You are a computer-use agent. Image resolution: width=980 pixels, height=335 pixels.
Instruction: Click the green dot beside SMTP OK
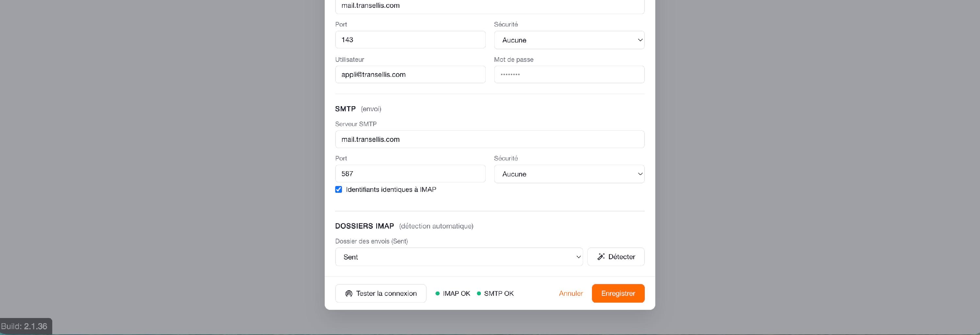point(479,293)
